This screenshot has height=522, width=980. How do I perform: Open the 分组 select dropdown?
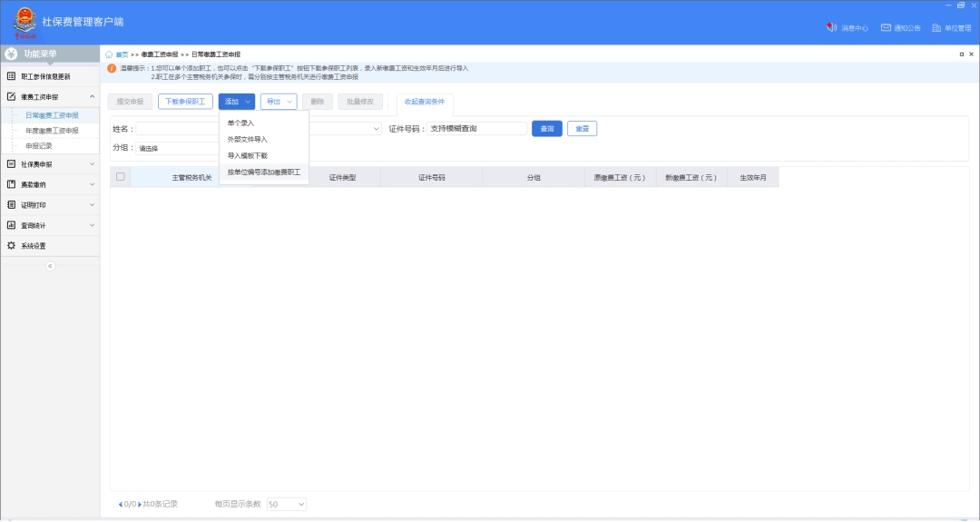pyautogui.click(x=177, y=148)
